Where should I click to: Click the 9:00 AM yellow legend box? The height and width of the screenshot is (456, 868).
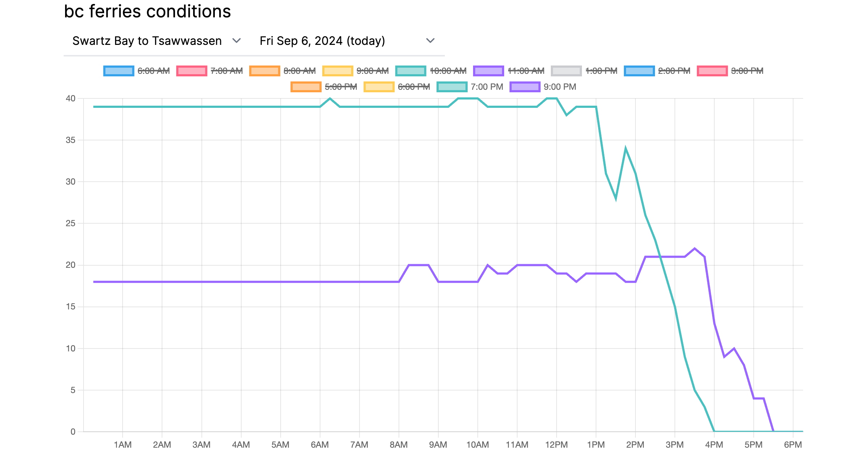(338, 71)
